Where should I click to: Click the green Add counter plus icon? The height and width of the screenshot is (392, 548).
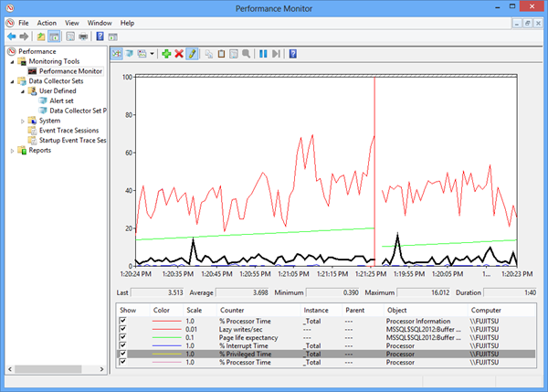tap(166, 54)
